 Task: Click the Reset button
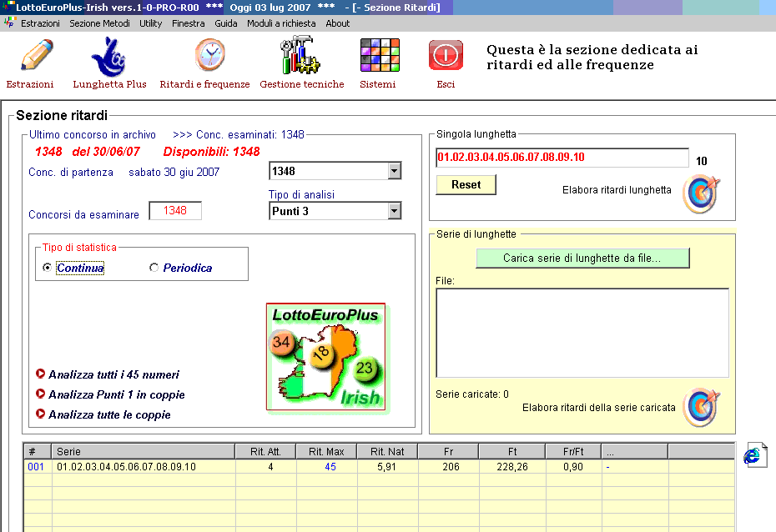466,184
